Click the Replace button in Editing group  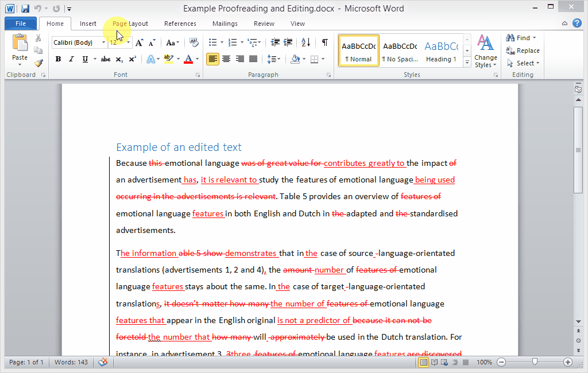pyautogui.click(x=523, y=50)
